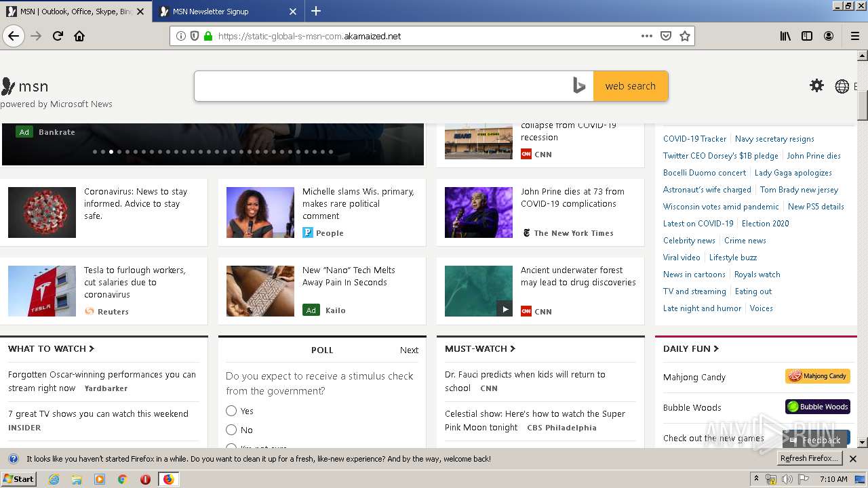Viewport: 868px width, 488px height.
Task: Open the Celebrity news link
Action: tap(689, 241)
